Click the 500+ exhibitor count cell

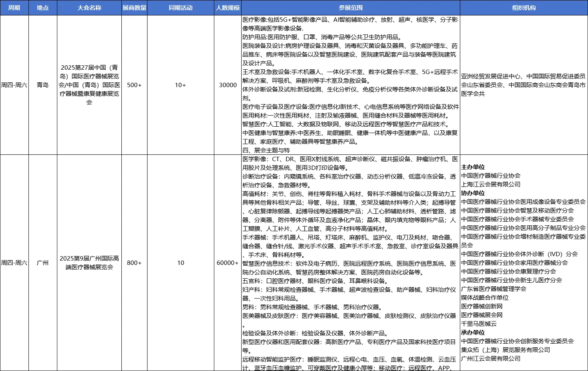[x=134, y=85]
